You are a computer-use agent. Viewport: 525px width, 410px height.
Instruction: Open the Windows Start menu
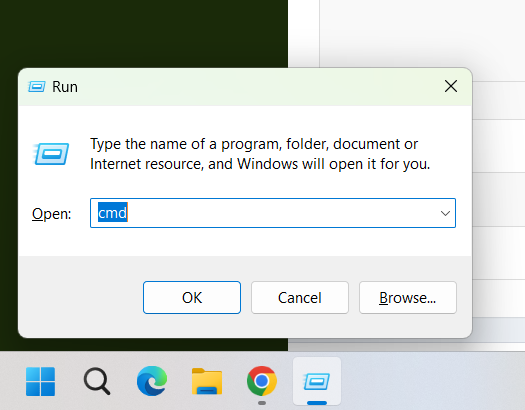point(41,381)
